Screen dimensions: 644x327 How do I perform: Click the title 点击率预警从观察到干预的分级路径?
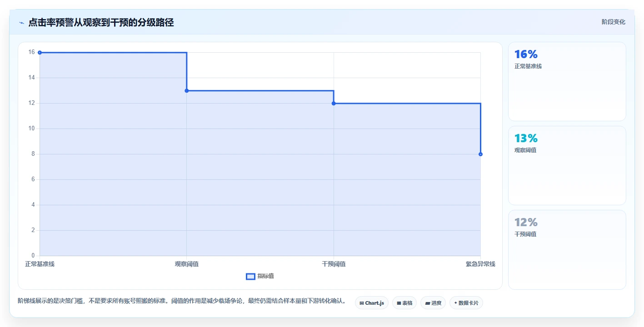[101, 22]
